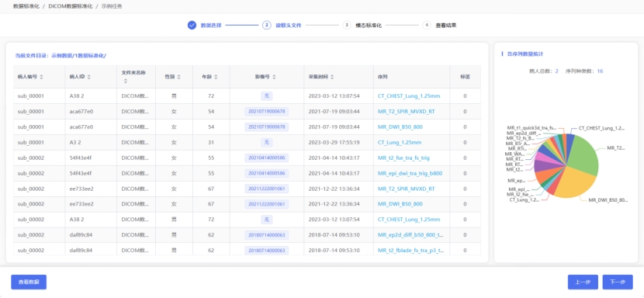Open CT_CHEST_Lung_1.25mm link in sub_00002 row
Image resolution: width=644 pixels, height=298 pixels.
click(x=409, y=220)
